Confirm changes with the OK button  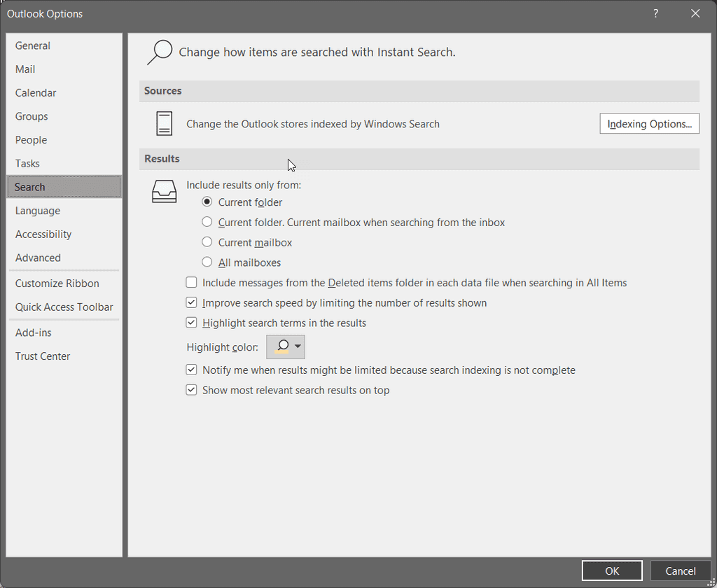click(x=611, y=570)
